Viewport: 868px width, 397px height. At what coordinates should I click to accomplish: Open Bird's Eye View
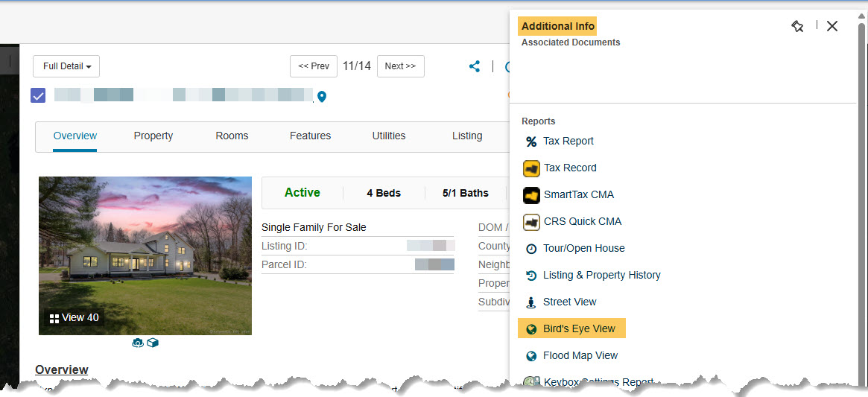(x=579, y=329)
